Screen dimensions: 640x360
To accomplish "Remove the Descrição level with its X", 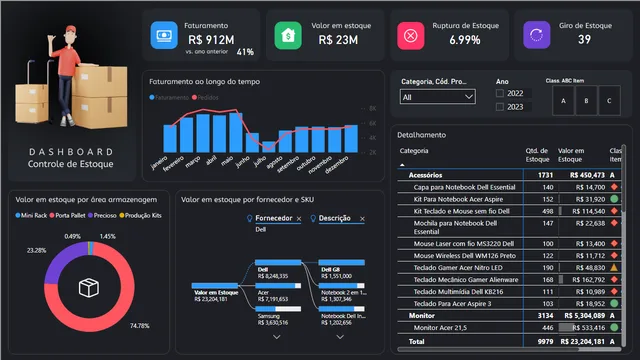I will click(362, 219).
